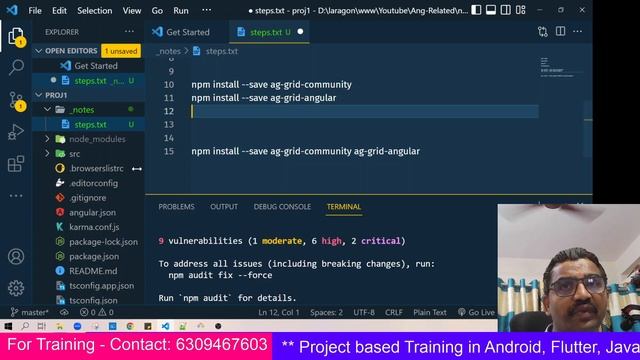
Task: Show additional views ellipsis in activity bar
Action: pos(16,196)
